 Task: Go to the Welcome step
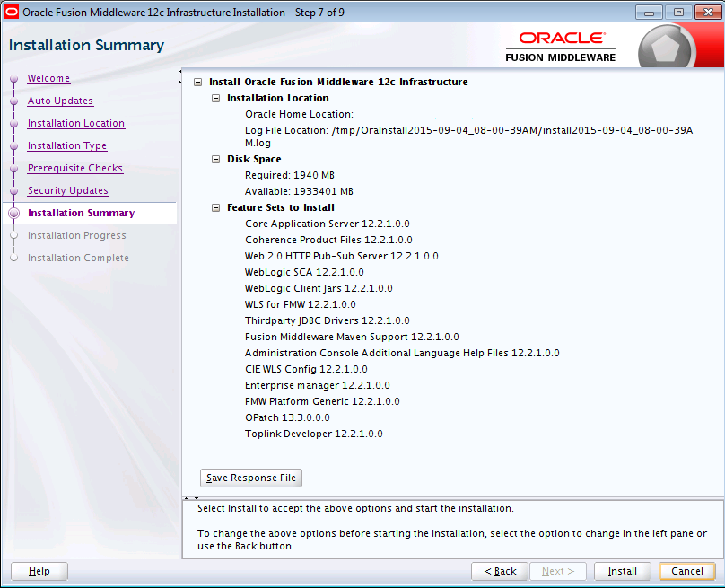[48, 78]
